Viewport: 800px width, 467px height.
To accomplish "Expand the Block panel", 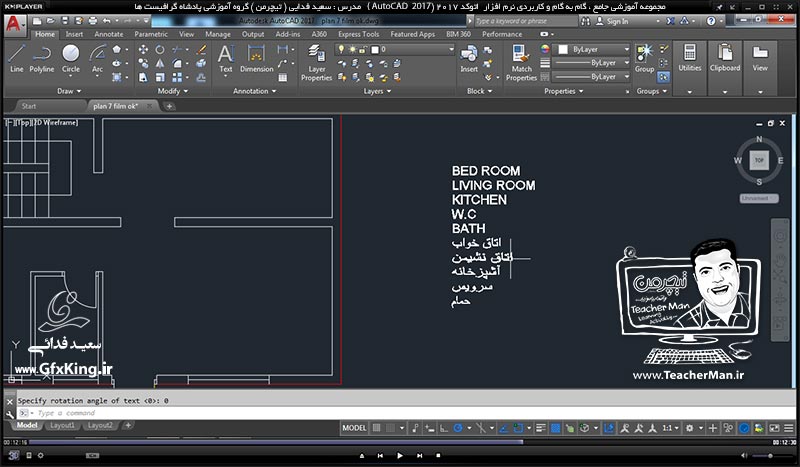I will pos(480,91).
